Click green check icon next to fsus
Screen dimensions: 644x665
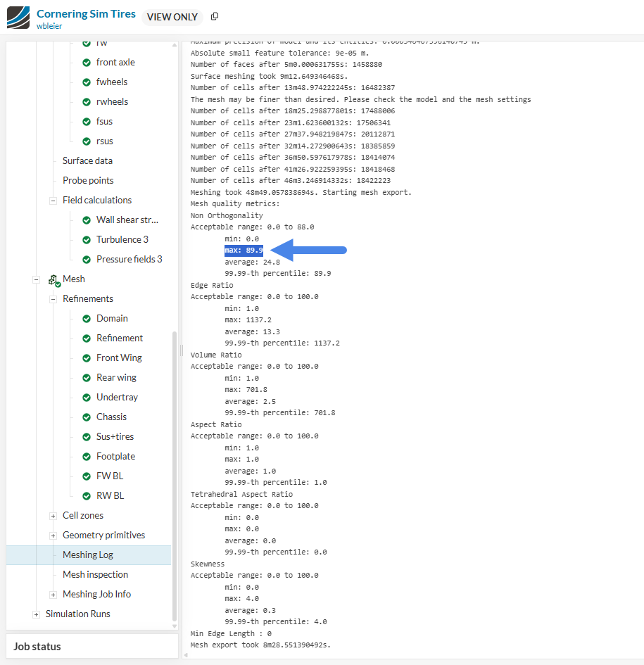pos(87,122)
